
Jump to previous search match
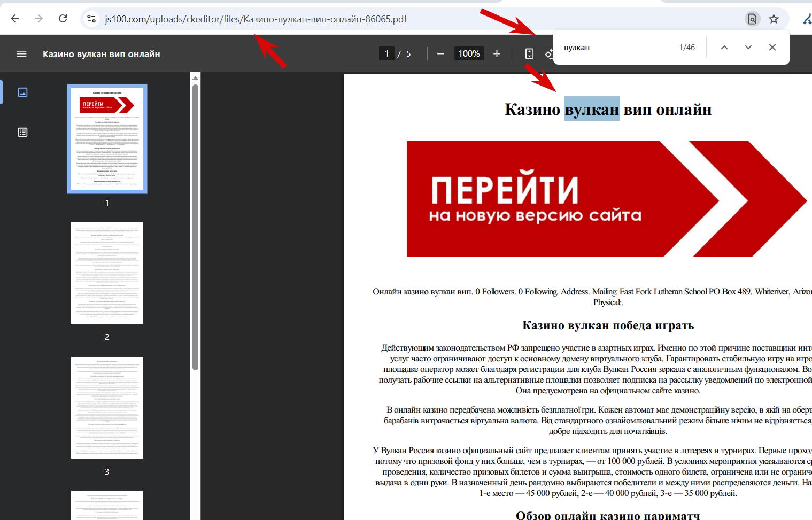point(724,47)
